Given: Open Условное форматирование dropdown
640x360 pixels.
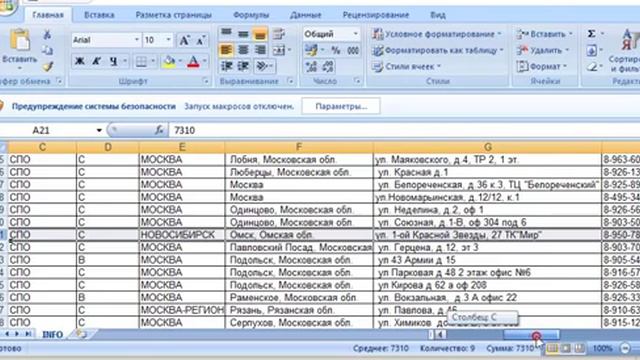Looking at the screenshot, I should point(437,34).
